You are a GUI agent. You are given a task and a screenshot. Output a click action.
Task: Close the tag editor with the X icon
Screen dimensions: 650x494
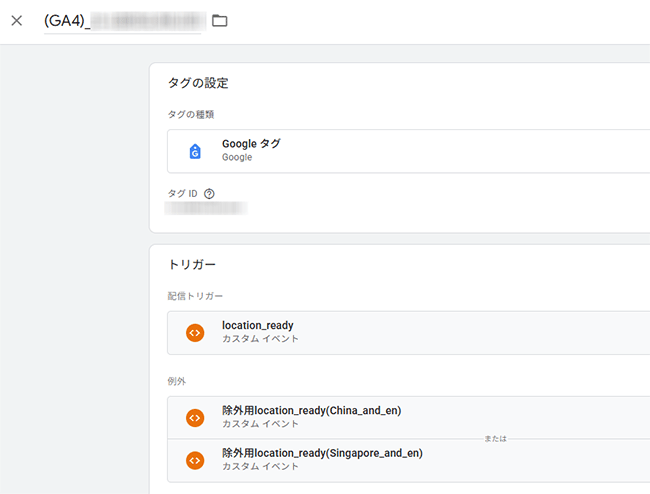17,20
